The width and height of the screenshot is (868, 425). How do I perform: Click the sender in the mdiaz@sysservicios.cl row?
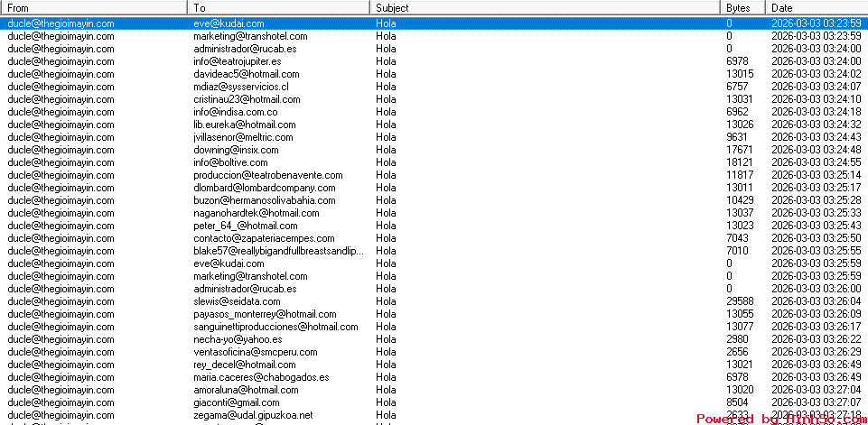point(61,87)
